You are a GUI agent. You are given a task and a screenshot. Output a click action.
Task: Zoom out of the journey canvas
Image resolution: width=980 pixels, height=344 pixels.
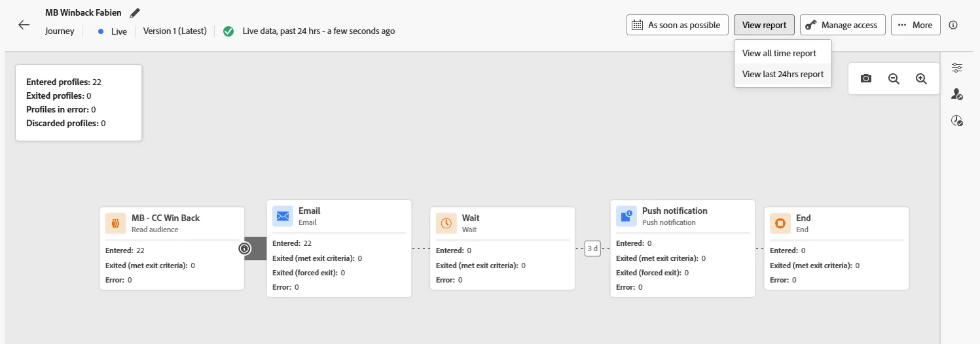click(894, 78)
